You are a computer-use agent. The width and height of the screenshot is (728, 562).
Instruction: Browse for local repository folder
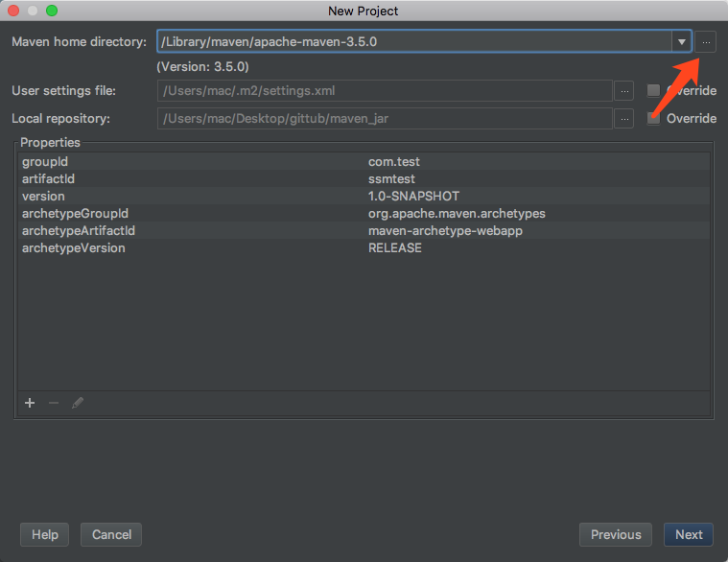coord(624,119)
